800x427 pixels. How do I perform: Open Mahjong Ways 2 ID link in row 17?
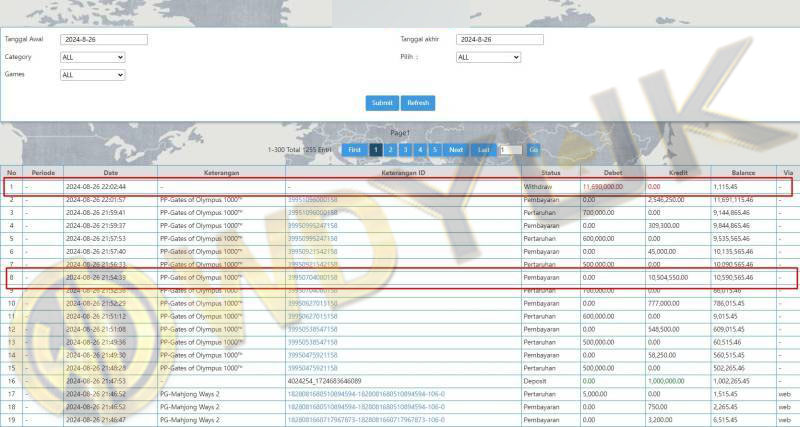point(366,394)
